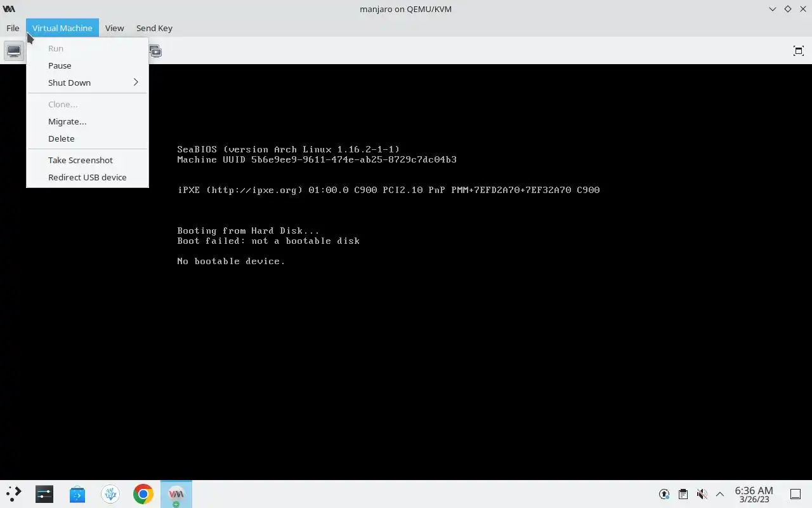Click the virt-manager logo in title bar
The image size is (812, 508).
pyautogui.click(x=9, y=9)
